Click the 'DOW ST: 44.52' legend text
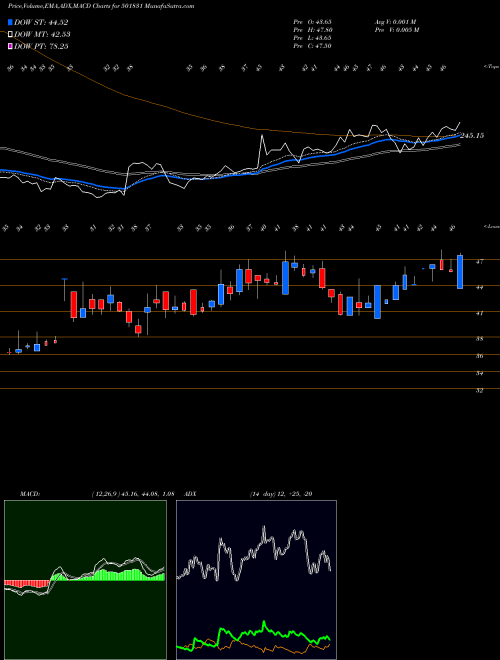Screen dimensions: 500x660 point(41,22)
